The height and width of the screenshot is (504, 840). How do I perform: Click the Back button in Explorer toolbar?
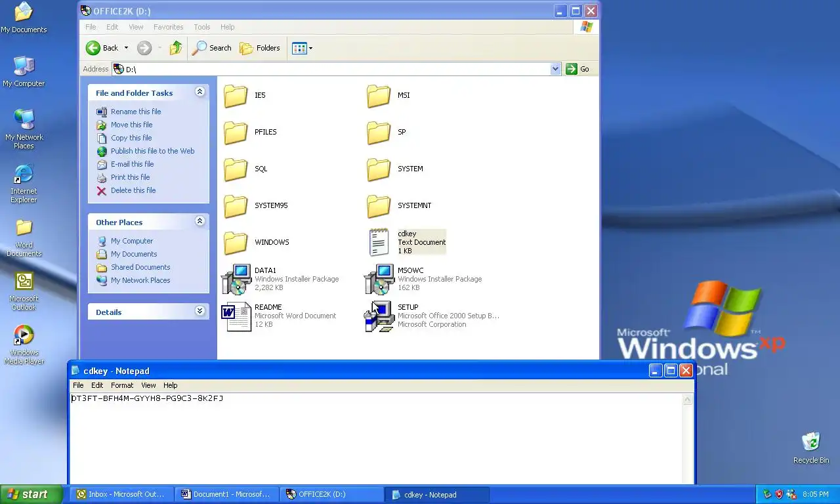tap(102, 48)
